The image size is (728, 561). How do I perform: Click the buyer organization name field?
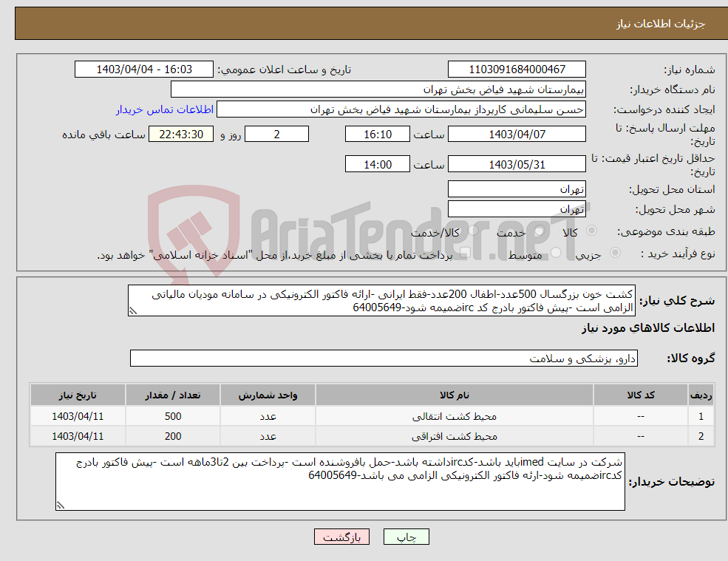click(378, 89)
